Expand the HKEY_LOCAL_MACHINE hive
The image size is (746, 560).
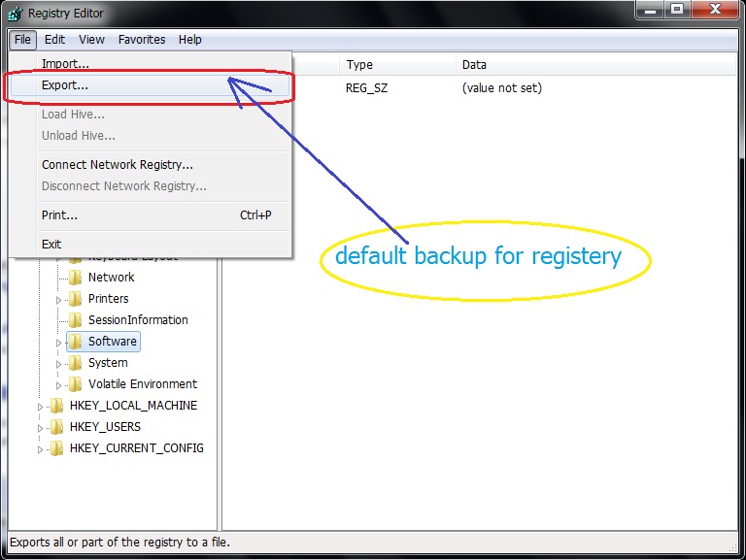point(40,407)
